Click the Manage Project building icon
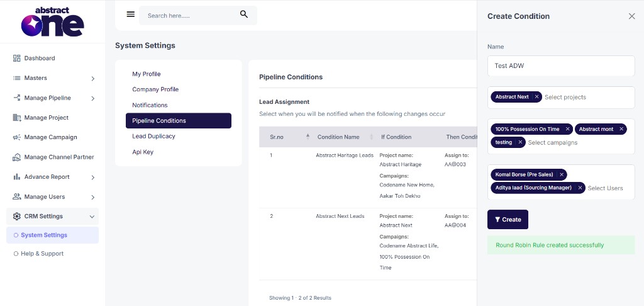Viewport: 644px width, 306px height. (17, 118)
